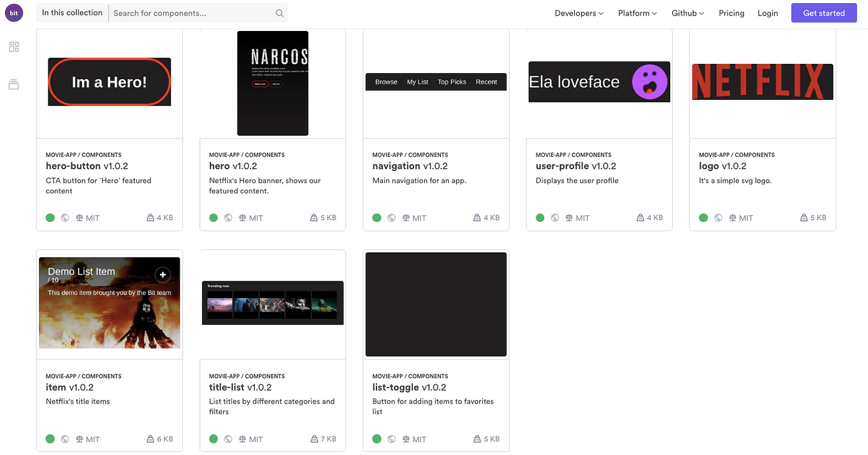This screenshot has width=868, height=455.
Task: Click the green build status dot on the item card
Action: 50,439
